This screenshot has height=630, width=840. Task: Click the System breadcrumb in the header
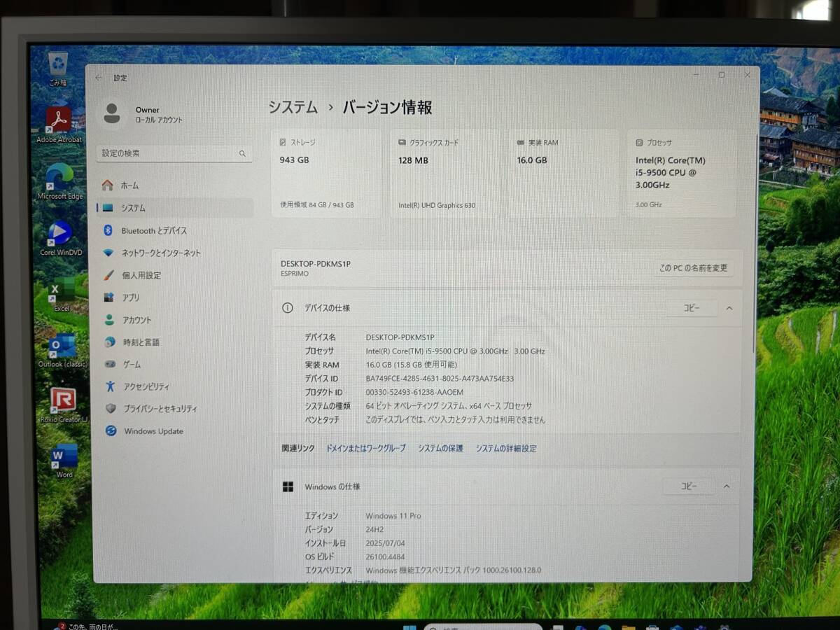coord(293,107)
